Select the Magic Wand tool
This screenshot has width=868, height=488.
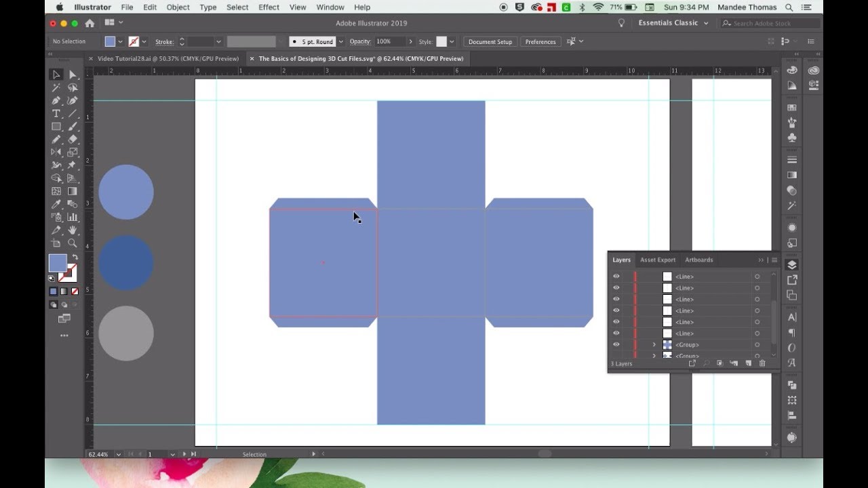56,87
